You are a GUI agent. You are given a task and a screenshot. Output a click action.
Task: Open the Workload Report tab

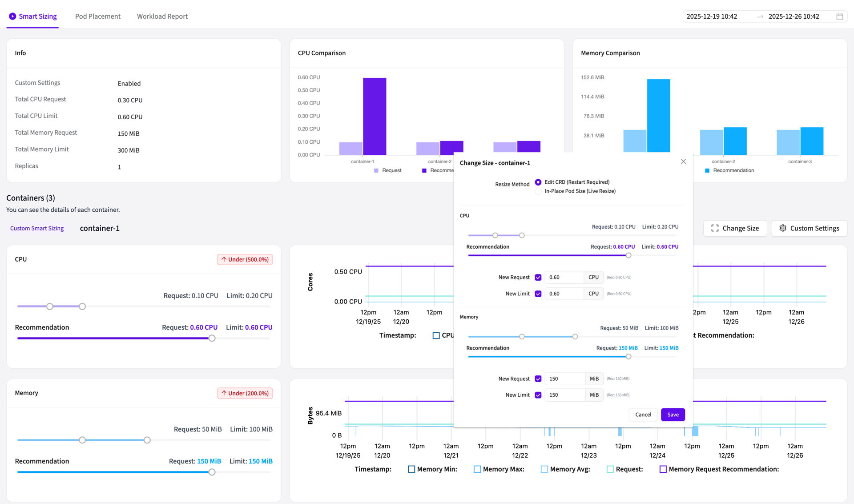tap(162, 16)
